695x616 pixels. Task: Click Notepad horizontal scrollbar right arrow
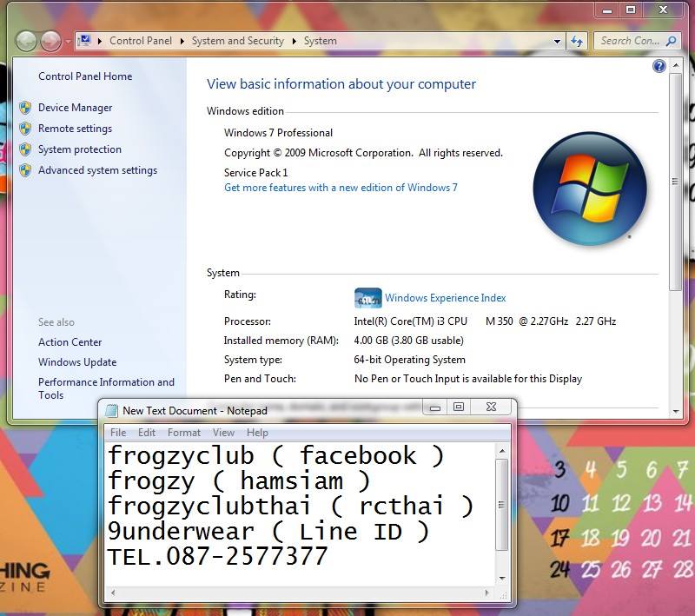487,593
